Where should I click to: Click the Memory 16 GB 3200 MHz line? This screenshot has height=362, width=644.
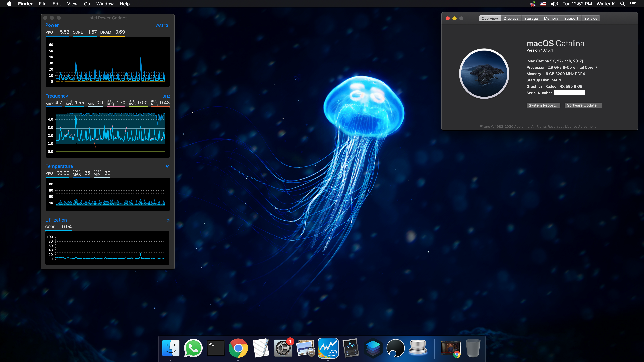(555, 74)
